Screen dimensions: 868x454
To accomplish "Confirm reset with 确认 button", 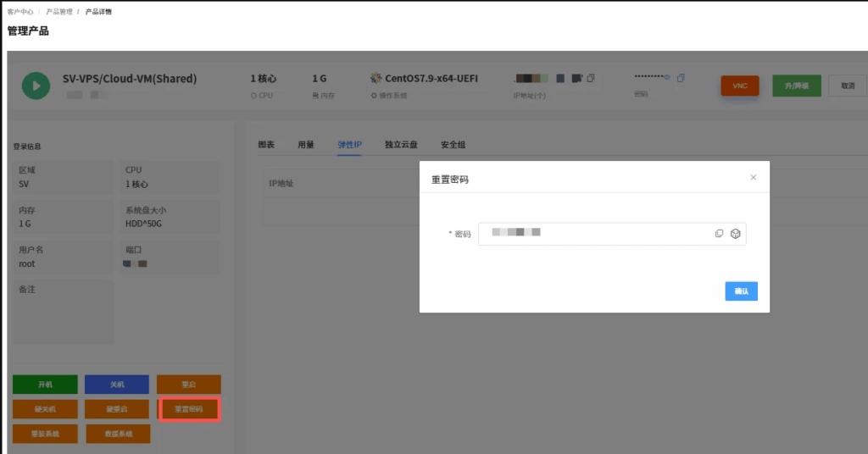I will tap(741, 291).
